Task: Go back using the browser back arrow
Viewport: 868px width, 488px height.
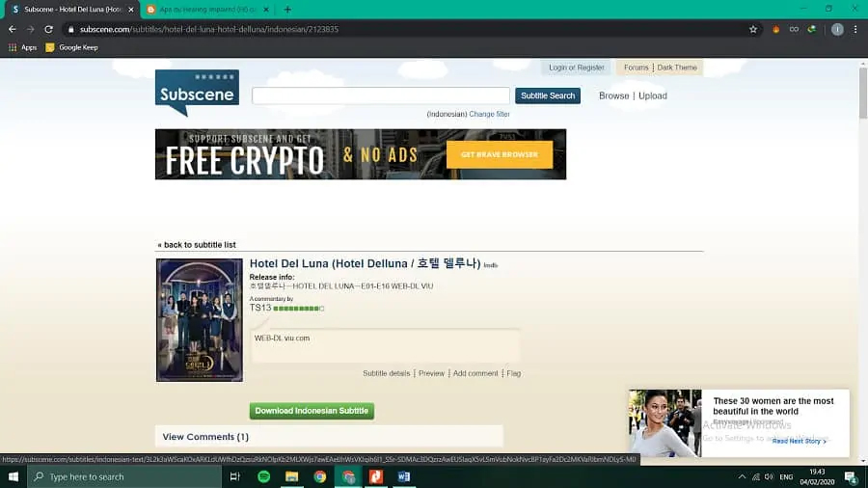Action: pos(13,29)
